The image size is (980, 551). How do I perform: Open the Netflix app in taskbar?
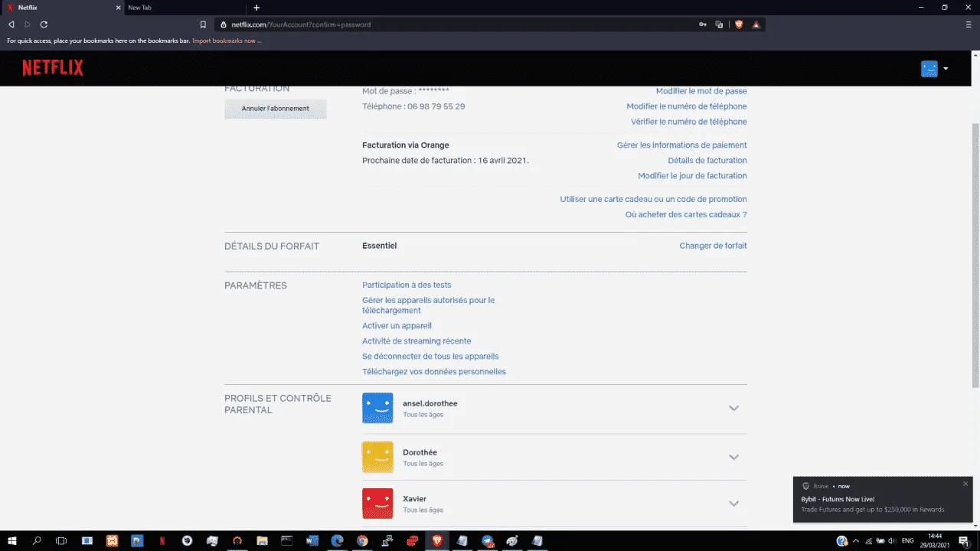pyautogui.click(x=162, y=540)
